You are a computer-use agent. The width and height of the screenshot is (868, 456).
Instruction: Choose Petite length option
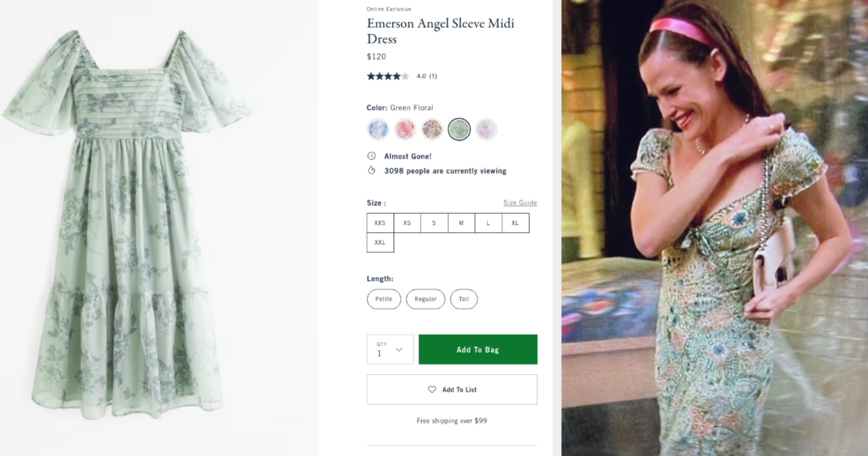coord(384,299)
